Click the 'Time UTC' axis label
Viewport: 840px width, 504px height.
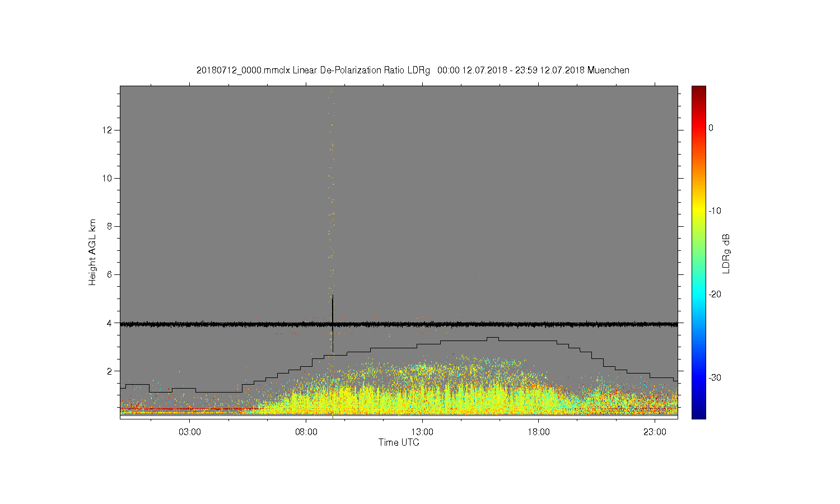point(399,442)
